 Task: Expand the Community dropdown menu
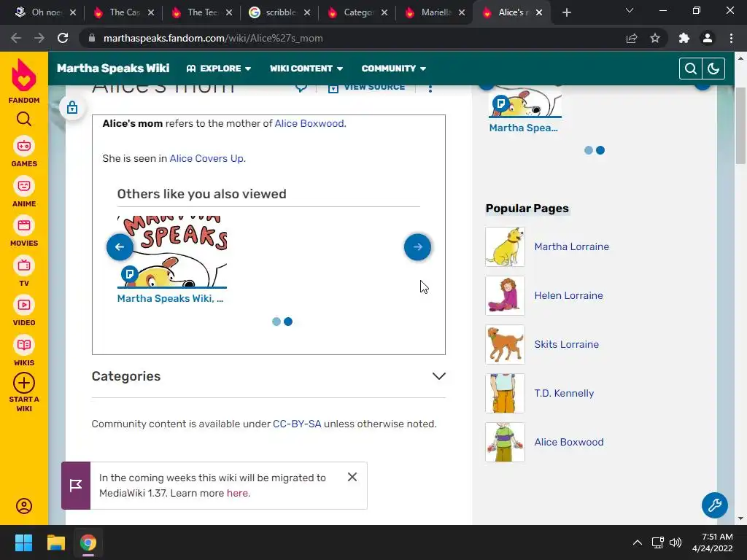(394, 69)
